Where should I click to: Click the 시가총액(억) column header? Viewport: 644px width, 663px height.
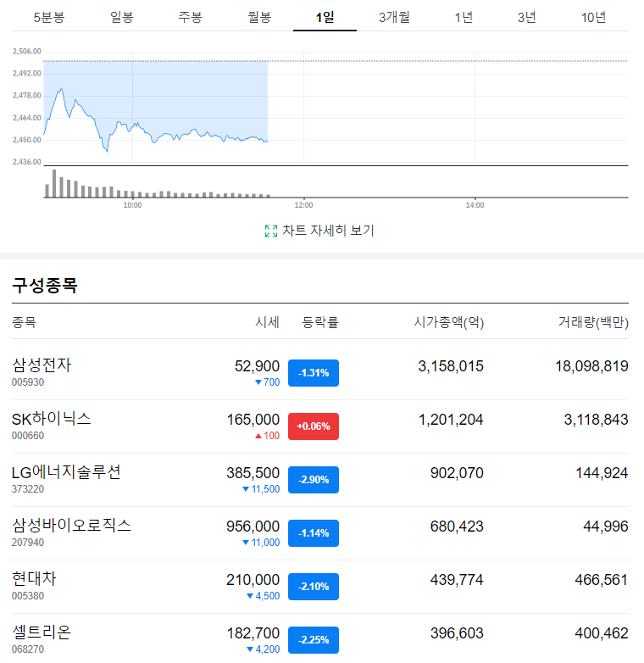pyautogui.click(x=449, y=323)
